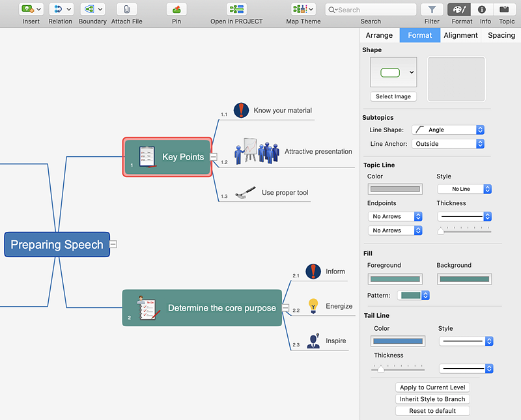Click the Open in PROJECT icon
The image size is (521, 420).
click(x=236, y=9)
